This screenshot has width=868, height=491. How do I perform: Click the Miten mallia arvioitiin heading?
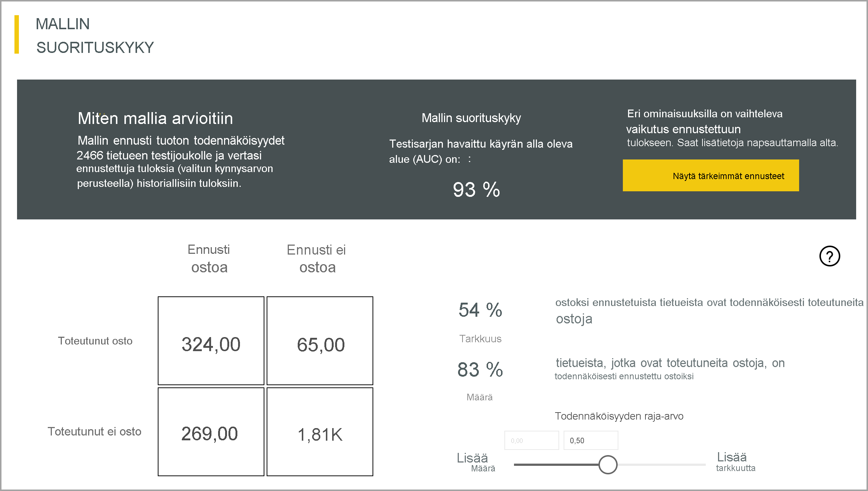tap(155, 118)
